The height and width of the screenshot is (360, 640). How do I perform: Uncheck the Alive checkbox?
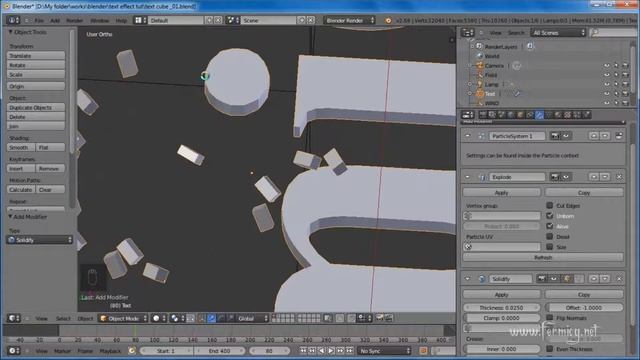(x=549, y=226)
